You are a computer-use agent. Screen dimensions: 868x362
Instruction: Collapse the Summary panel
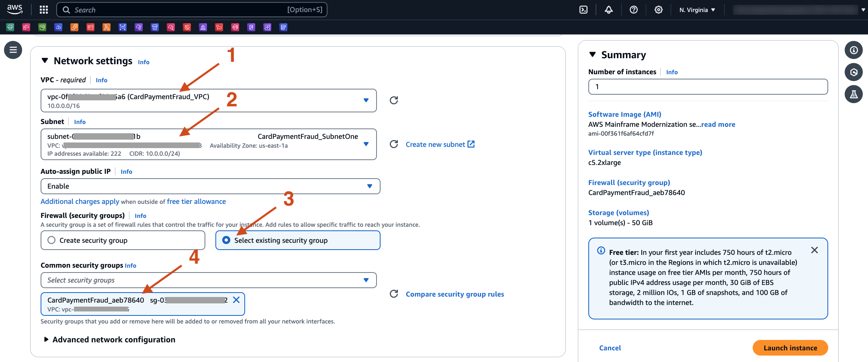pos(592,54)
